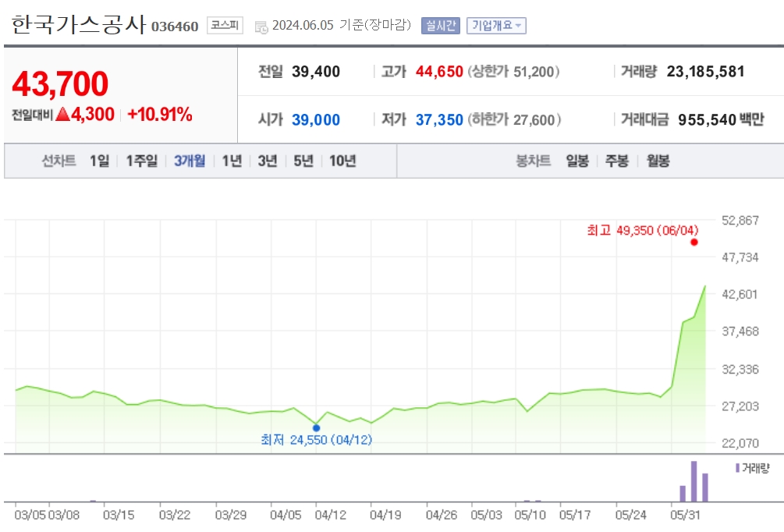
Task: Click the blue lowest-price dot on chart
Action: coord(316,428)
